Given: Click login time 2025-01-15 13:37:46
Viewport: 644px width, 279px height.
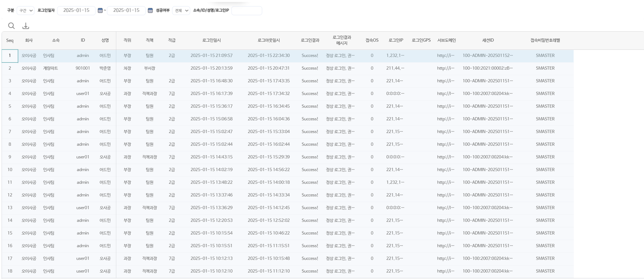Looking at the screenshot, I should pos(212,195).
